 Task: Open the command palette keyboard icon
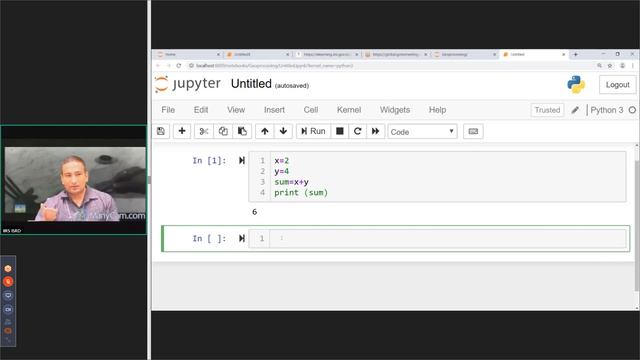click(x=473, y=131)
